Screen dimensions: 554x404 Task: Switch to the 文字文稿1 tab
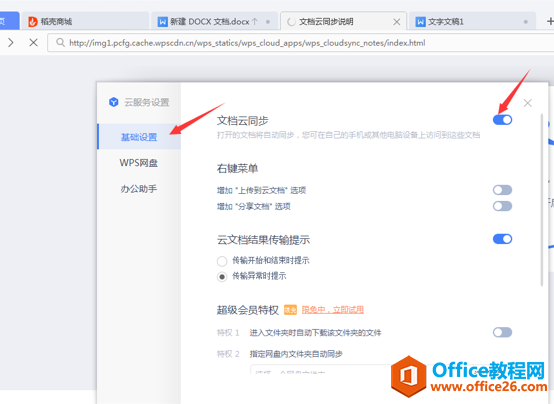click(472, 22)
